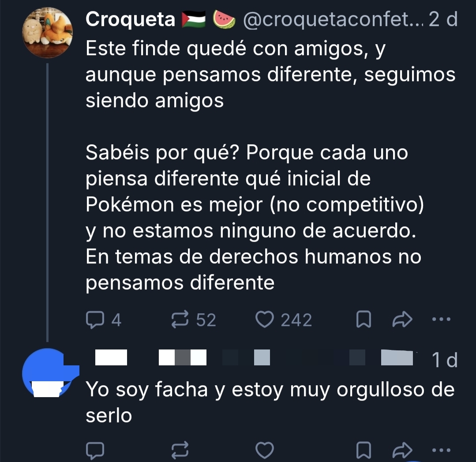Bookmark the 'Yo soy facha' reply

363,451
